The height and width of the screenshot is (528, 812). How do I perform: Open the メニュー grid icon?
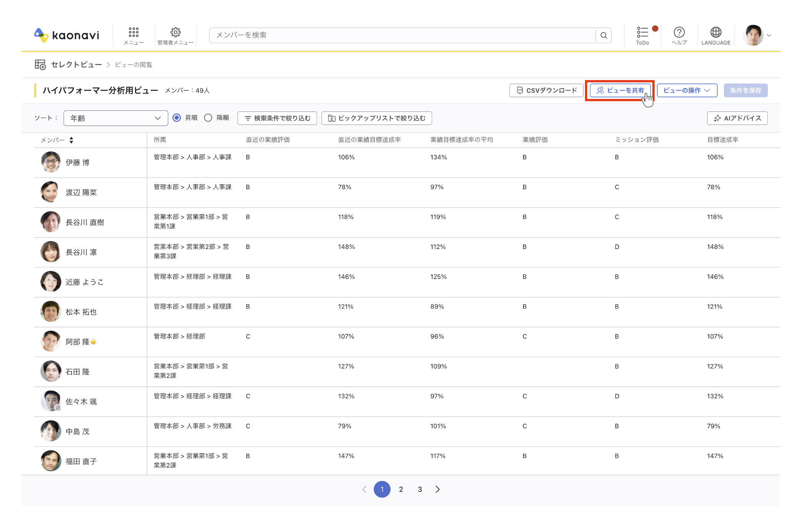click(134, 32)
